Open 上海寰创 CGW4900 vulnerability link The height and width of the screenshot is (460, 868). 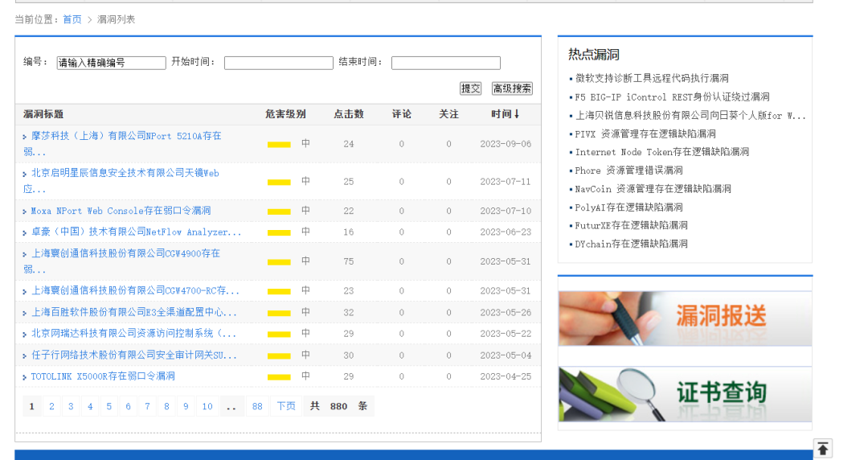122,261
